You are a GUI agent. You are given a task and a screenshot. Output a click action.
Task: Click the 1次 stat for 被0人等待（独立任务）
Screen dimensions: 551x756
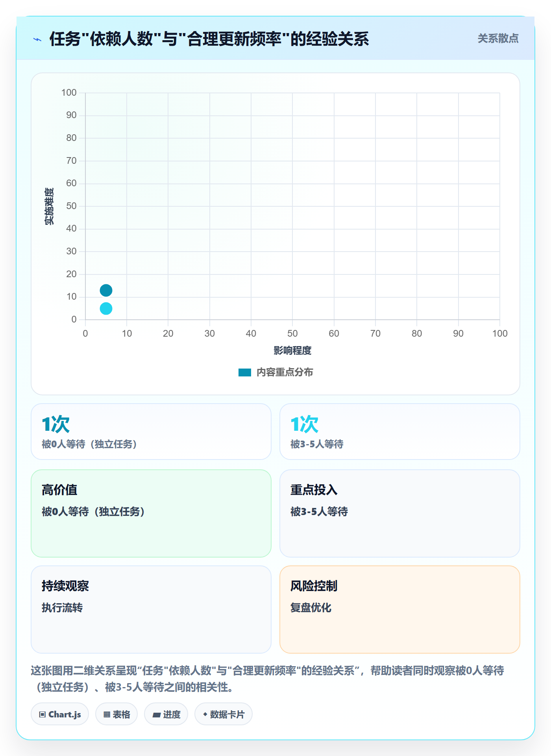56,424
